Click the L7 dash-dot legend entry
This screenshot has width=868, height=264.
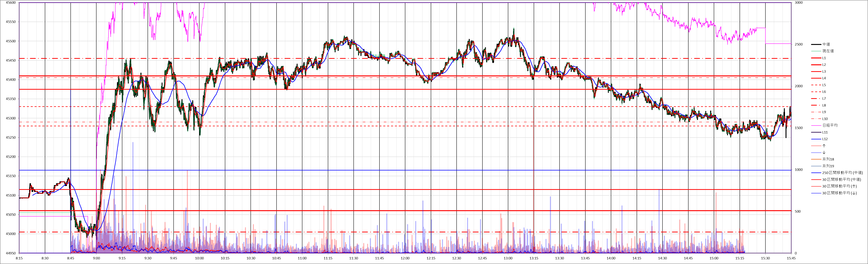tap(824, 99)
